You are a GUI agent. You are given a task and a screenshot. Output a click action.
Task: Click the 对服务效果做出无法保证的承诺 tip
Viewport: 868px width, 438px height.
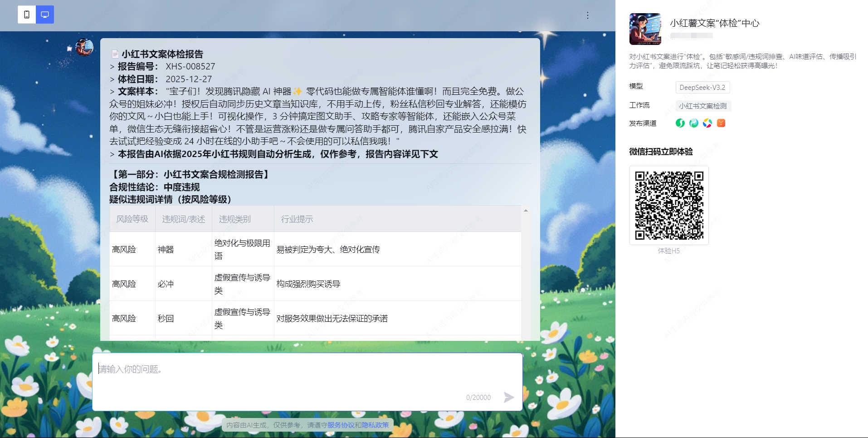(332, 318)
